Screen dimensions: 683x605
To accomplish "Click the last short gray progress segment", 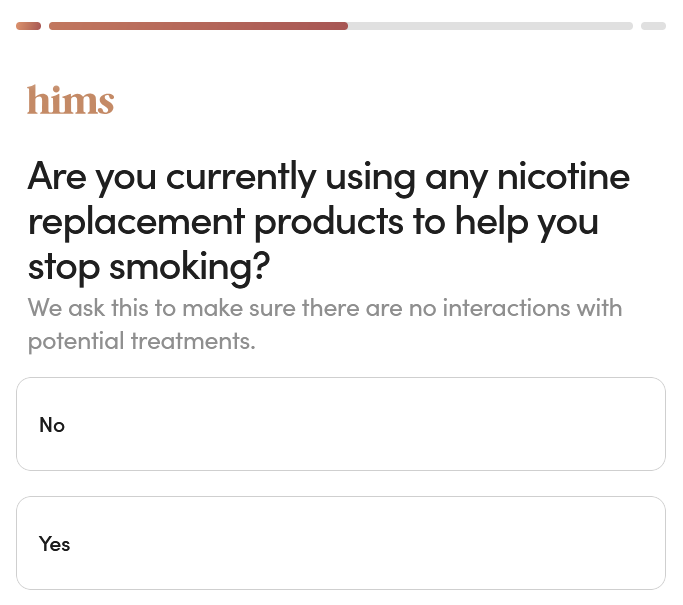I will click(653, 26).
